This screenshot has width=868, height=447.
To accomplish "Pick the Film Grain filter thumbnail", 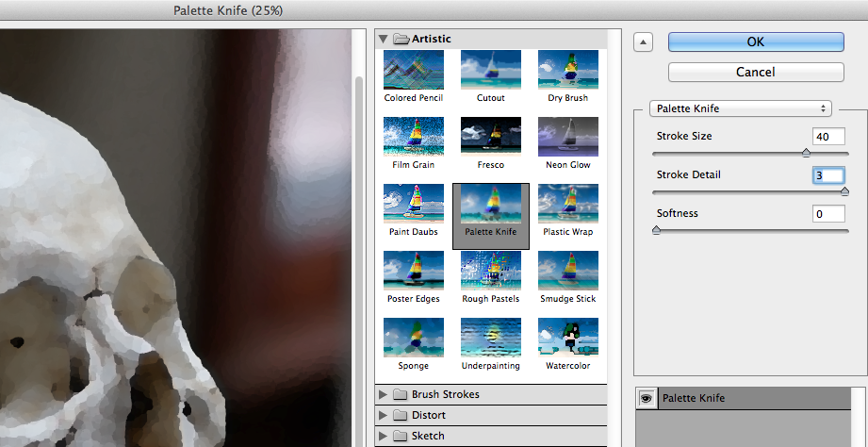I will pos(414,137).
